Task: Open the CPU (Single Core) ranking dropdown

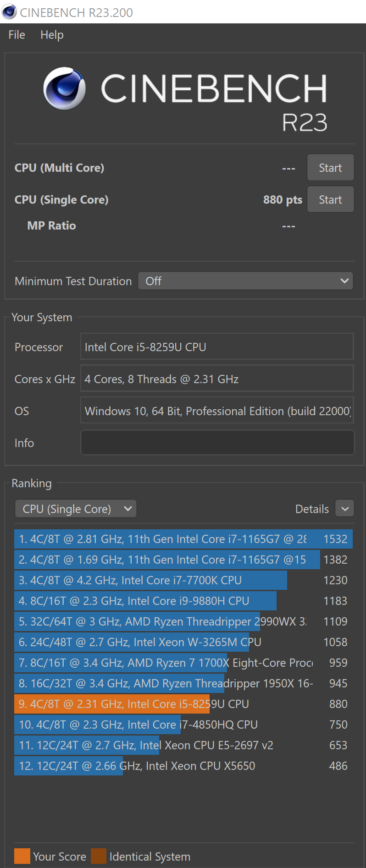Action: [x=76, y=509]
